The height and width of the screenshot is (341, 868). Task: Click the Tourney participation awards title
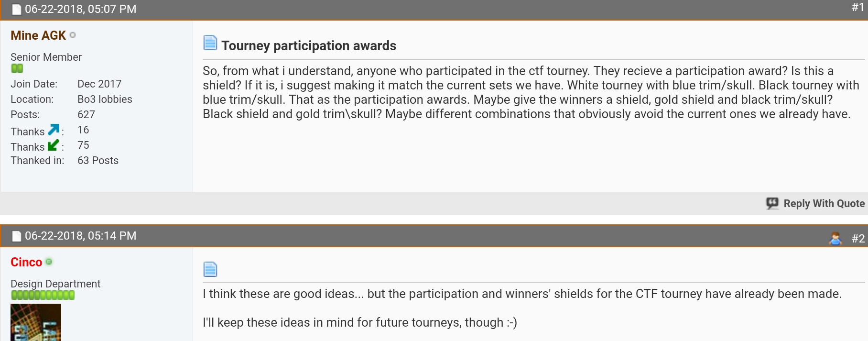309,45
